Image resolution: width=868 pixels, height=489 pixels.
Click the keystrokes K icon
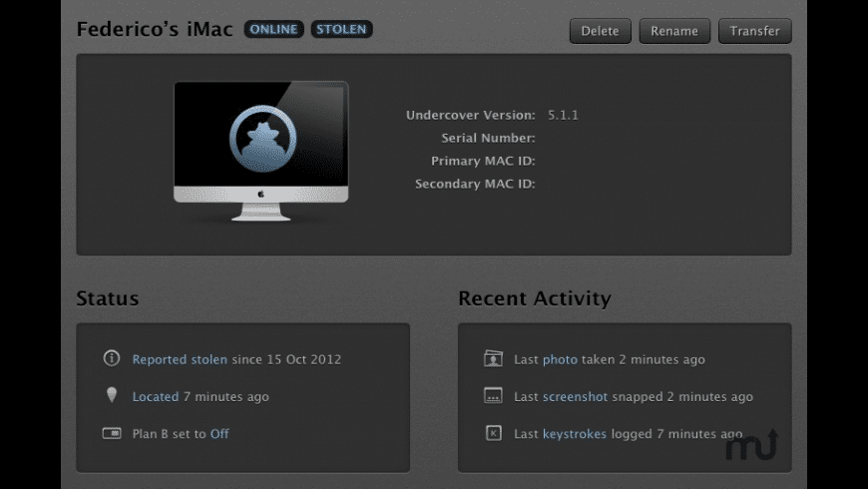click(x=493, y=432)
